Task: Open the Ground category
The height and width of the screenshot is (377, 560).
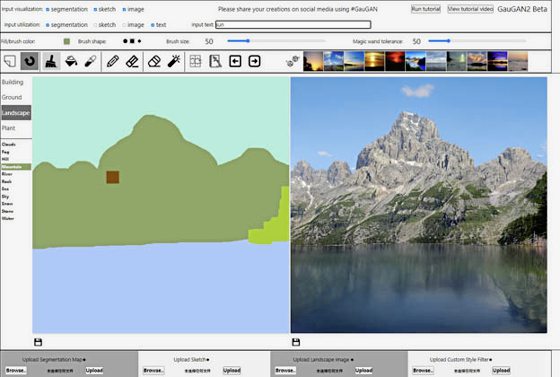Action: click(x=12, y=97)
